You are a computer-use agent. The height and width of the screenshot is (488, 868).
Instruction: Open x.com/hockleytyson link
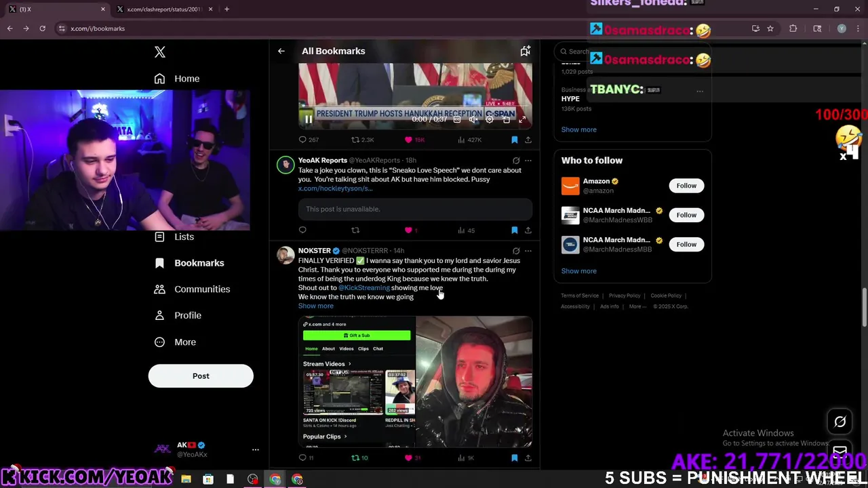coord(336,188)
